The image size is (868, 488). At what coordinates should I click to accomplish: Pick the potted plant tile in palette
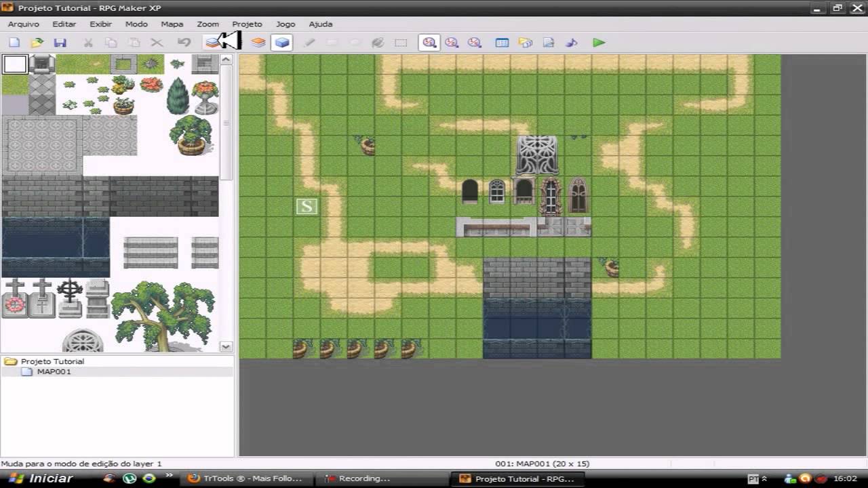(x=191, y=136)
